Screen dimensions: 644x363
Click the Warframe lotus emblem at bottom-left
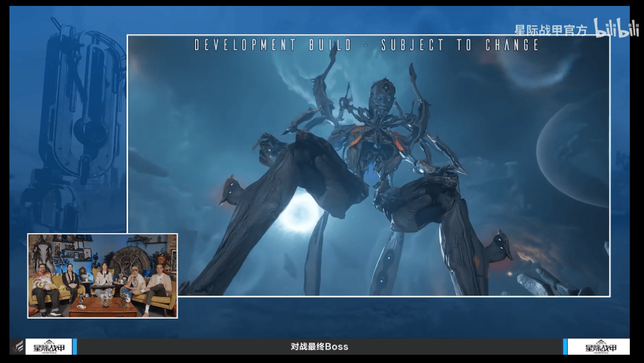[x=17, y=347]
